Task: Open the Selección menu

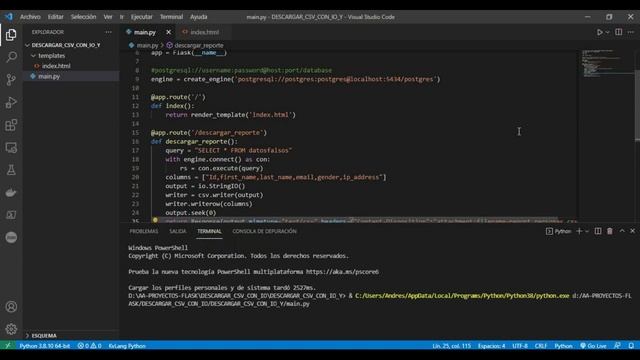Action: point(83,17)
